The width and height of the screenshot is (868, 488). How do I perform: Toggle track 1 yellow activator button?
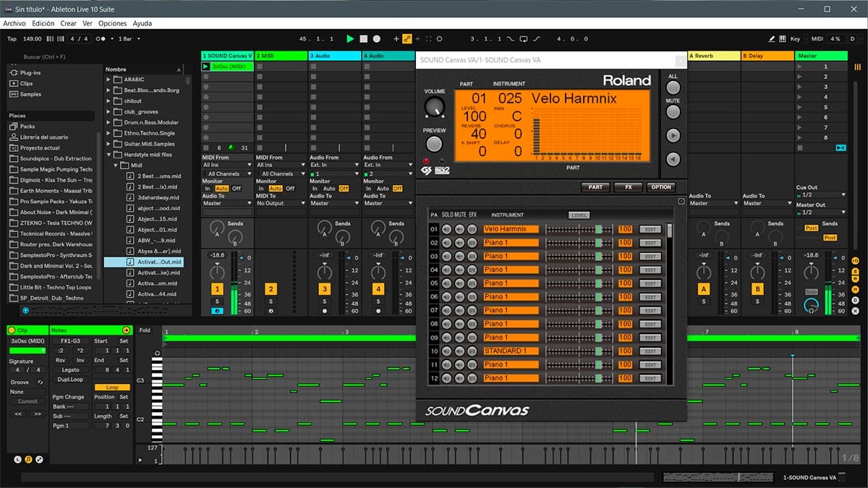click(x=217, y=289)
